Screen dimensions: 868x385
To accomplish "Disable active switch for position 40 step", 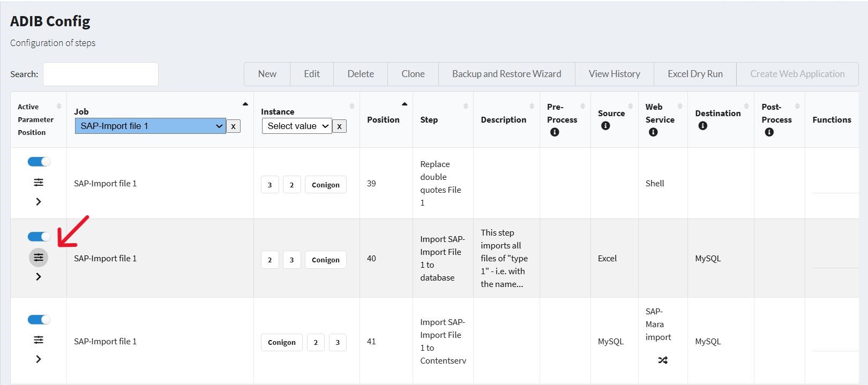I will [x=39, y=237].
